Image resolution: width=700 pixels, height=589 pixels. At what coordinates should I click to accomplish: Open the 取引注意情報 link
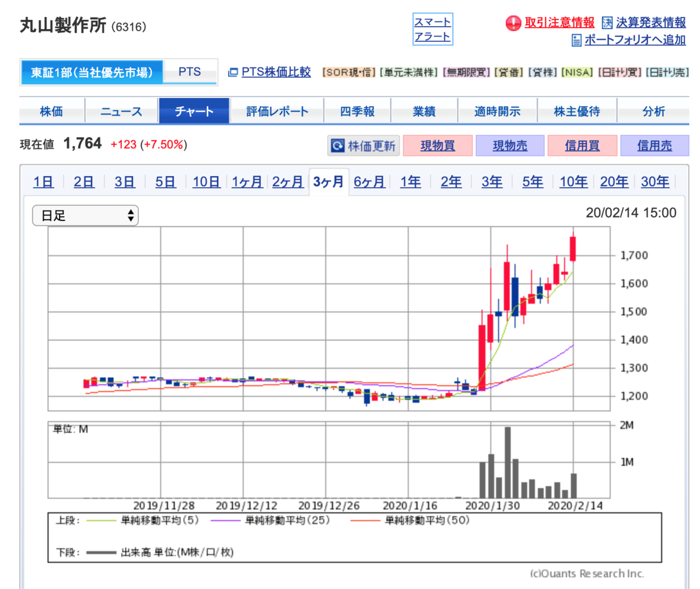[x=559, y=23]
